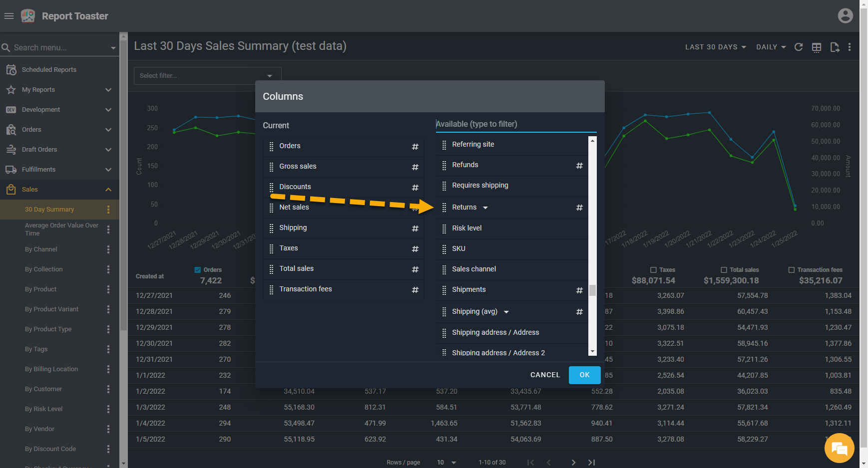Viewport: 868px width, 468px height.
Task: Open options menu for By Channel report
Action: [x=108, y=249]
